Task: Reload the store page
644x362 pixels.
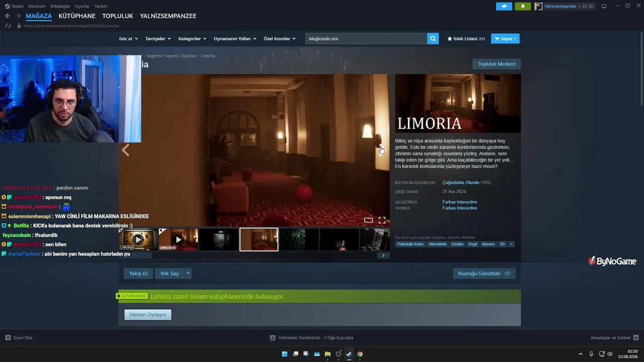Action: (8, 26)
